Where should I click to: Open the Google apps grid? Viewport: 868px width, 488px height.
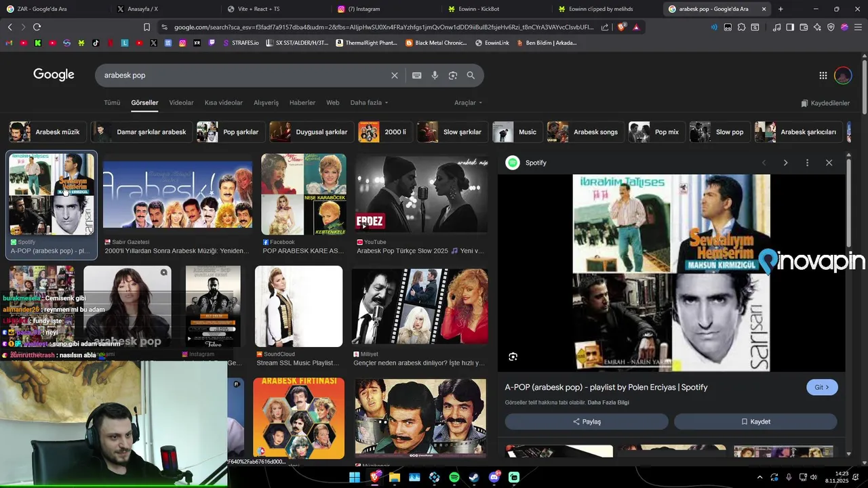coord(823,75)
